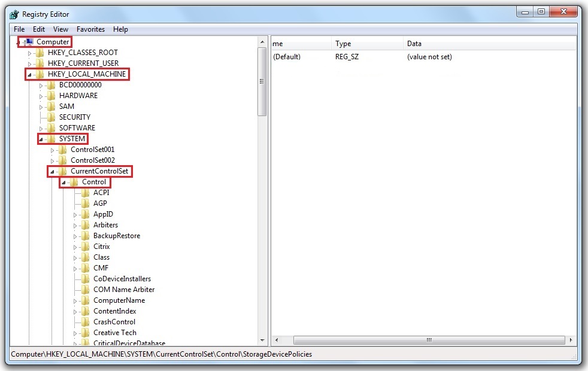Click the SYSTEM folder icon
This screenshot has height=371, width=588.
coord(51,139)
